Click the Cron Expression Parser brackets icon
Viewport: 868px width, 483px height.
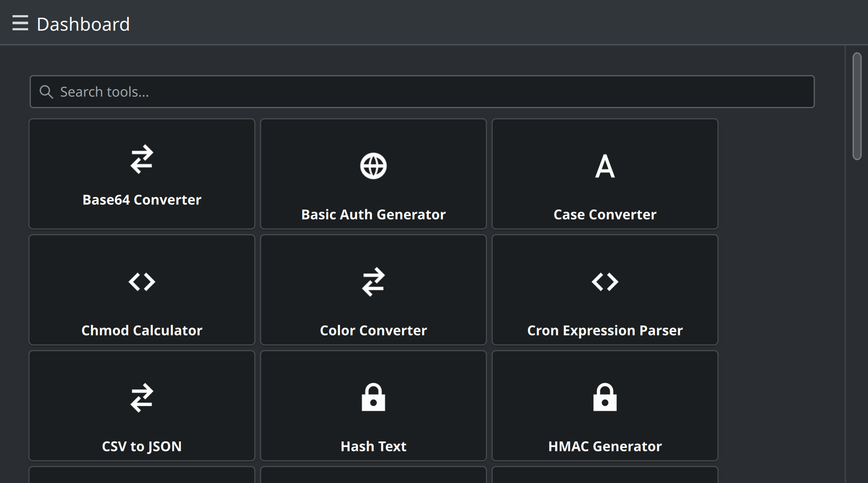[x=605, y=282]
